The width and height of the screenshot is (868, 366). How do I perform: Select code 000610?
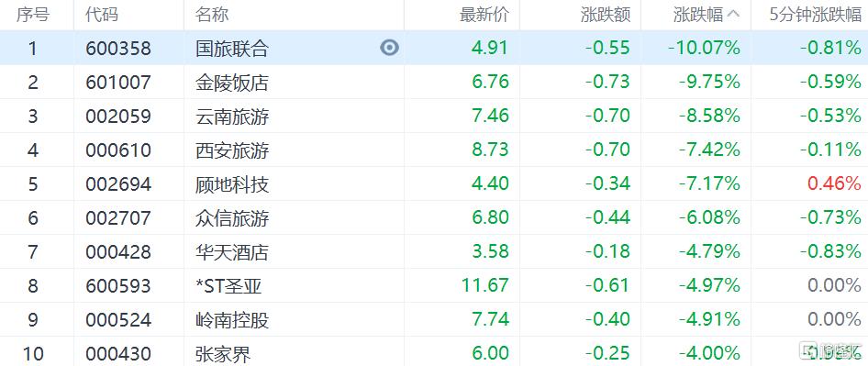click(118, 150)
